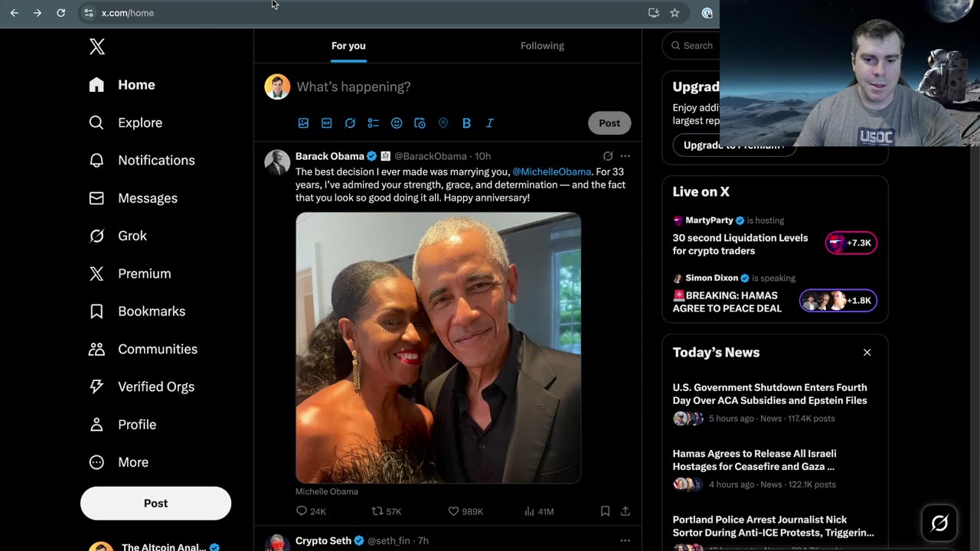Click the install app icon in address bar
The height and width of the screenshot is (551, 980).
(x=653, y=13)
